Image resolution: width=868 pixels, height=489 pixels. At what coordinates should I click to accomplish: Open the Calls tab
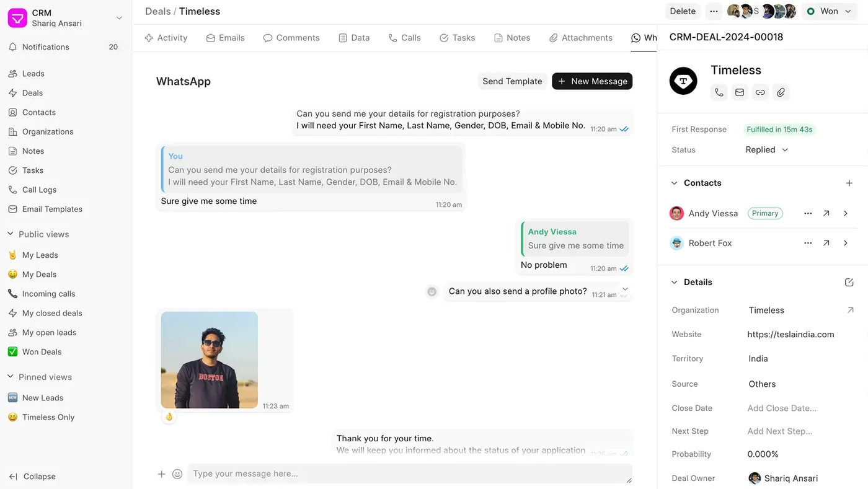click(405, 38)
